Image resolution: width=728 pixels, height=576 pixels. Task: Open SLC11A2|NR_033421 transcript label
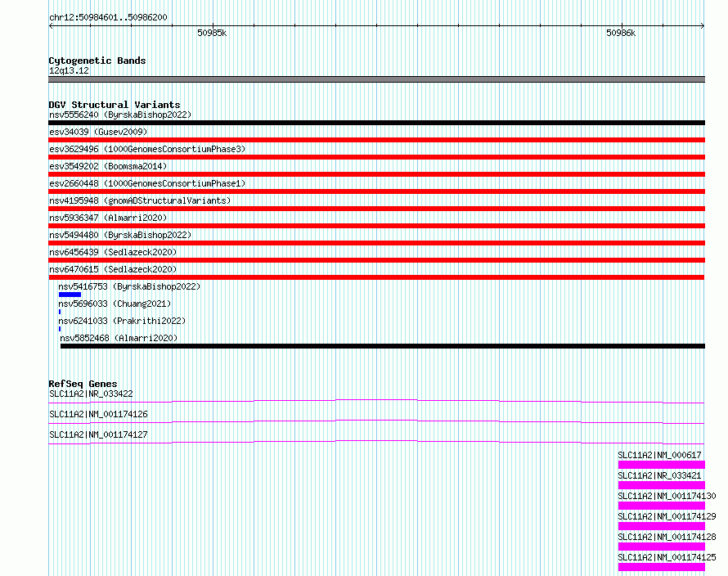click(x=659, y=475)
